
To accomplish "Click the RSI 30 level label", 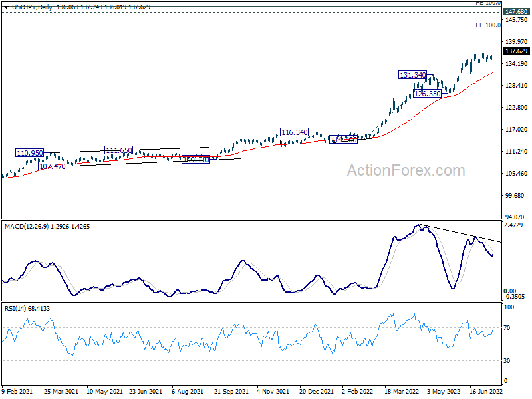I will coord(507,361).
